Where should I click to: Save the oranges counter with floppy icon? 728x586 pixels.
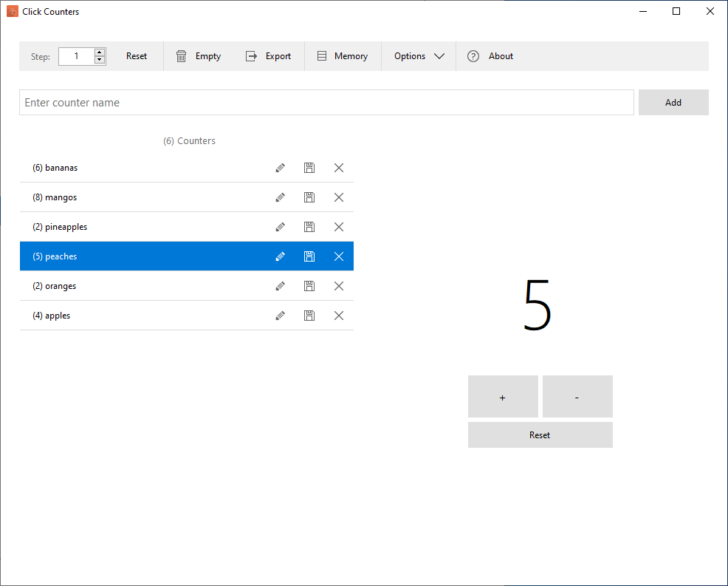[x=309, y=286]
